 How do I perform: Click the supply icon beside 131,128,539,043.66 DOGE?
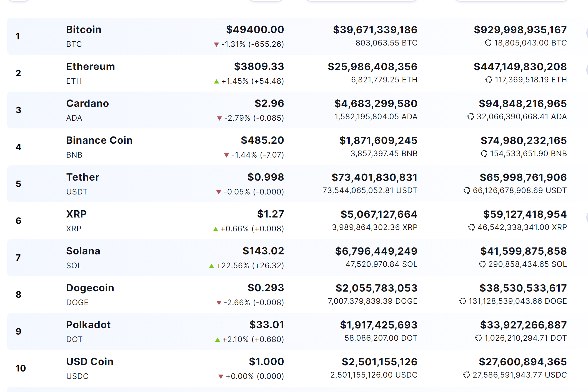tap(462, 301)
